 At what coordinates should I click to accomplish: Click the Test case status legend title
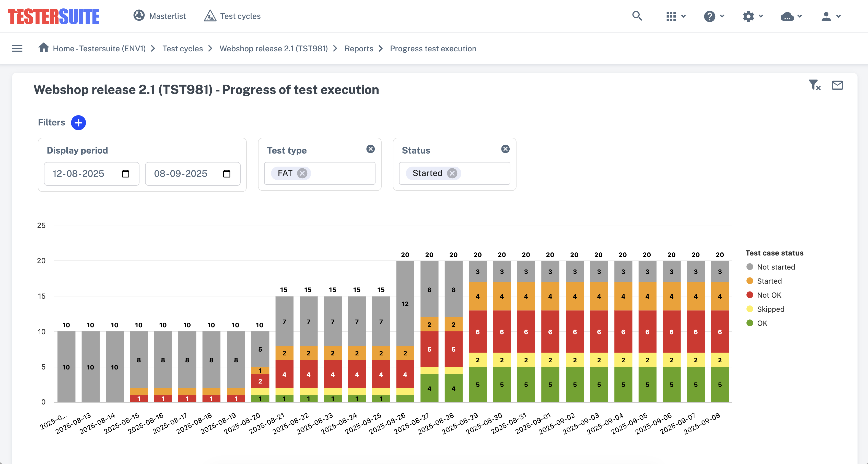tap(774, 253)
